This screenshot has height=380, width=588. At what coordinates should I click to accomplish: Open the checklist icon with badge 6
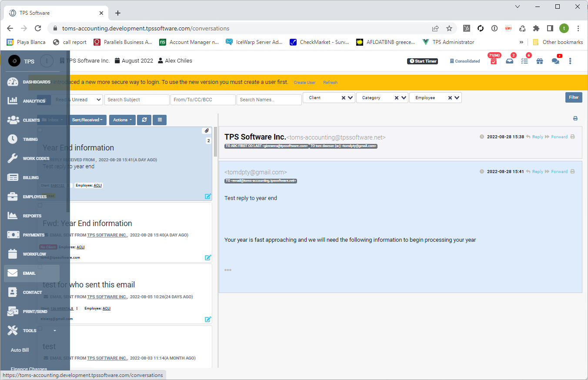525,61
